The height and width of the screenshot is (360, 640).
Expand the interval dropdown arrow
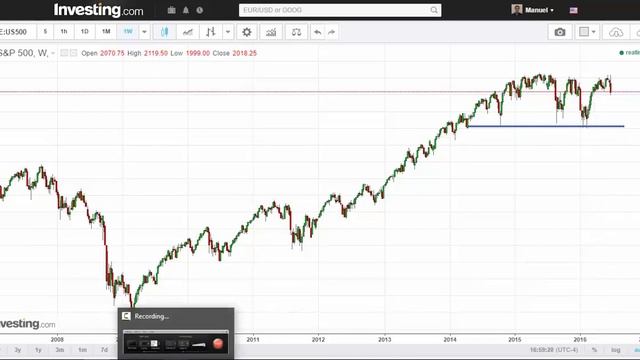click(x=144, y=32)
